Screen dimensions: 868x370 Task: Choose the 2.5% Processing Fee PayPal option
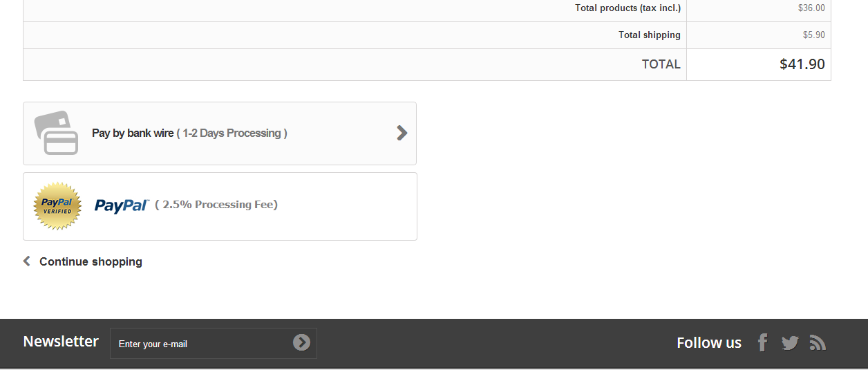[x=216, y=205]
